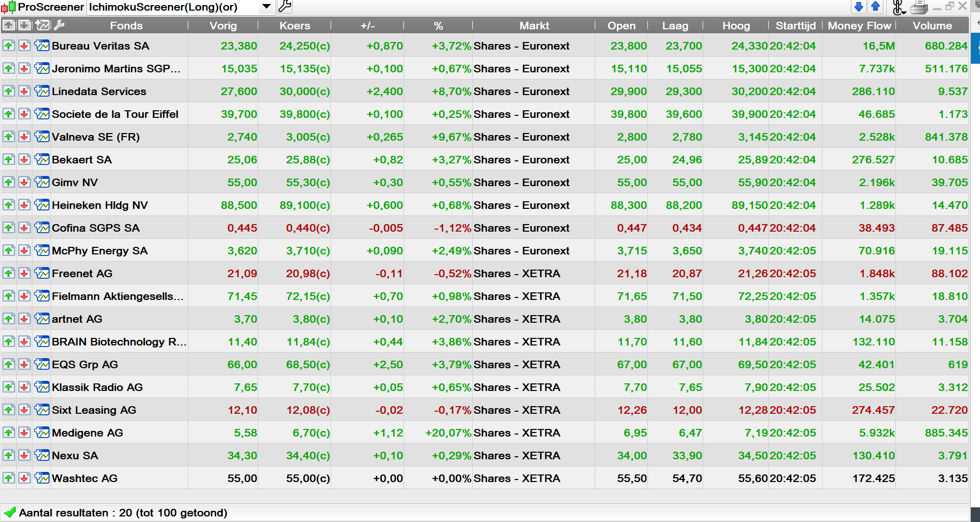Open the print icon in title bar
The height and width of the screenshot is (522, 980).
(919, 7)
